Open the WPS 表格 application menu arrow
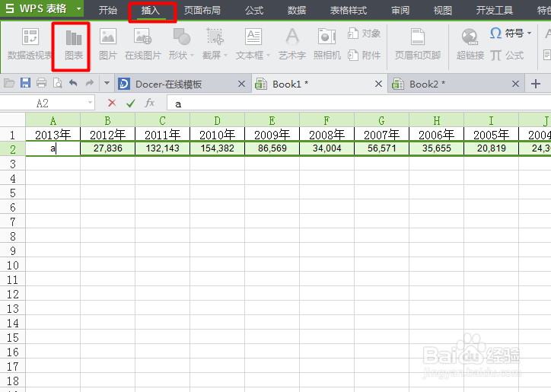The height and width of the screenshot is (392, 551). point(78,8)
